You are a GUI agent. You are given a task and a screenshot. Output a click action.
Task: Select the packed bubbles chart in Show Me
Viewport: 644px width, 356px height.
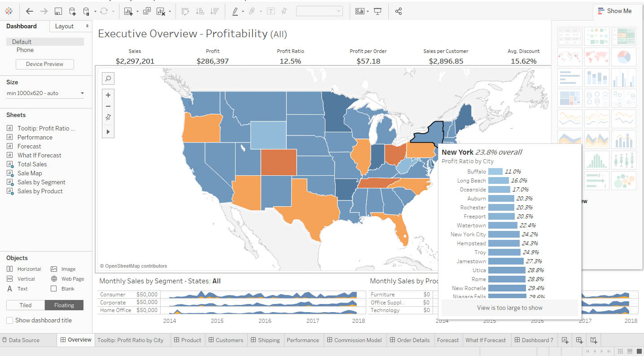pos(624,181)
